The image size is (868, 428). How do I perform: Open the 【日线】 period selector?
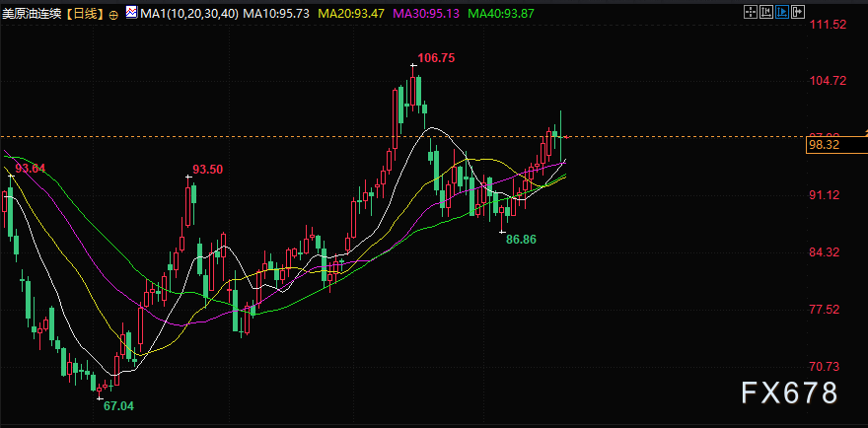tap(83, 14)
